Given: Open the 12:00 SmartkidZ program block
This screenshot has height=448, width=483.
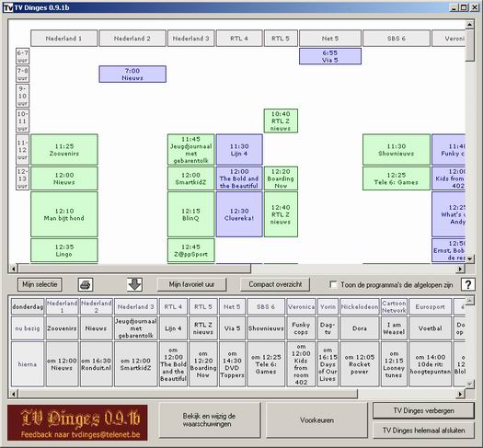Looking at the screenshot, I should (x=190, y=178).
